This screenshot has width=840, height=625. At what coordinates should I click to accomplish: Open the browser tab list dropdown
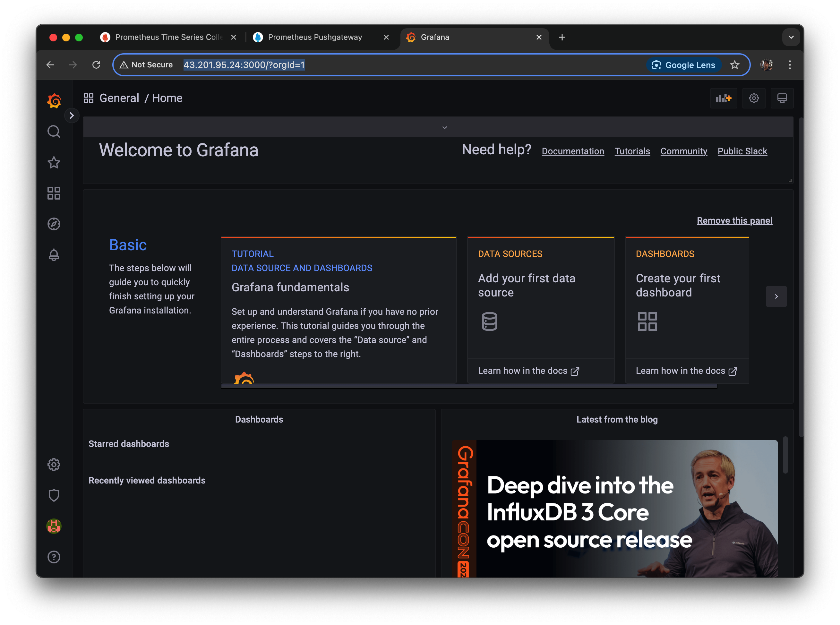791,37
